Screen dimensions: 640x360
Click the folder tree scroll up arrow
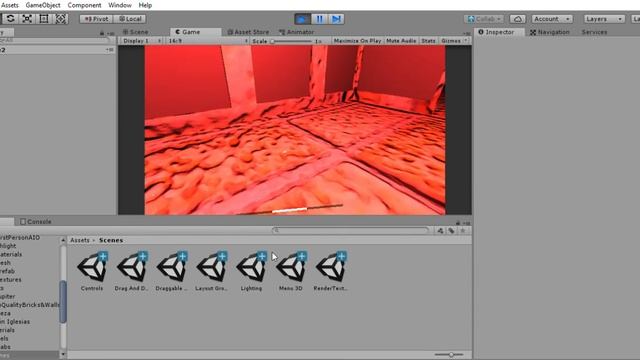[63, 240]
